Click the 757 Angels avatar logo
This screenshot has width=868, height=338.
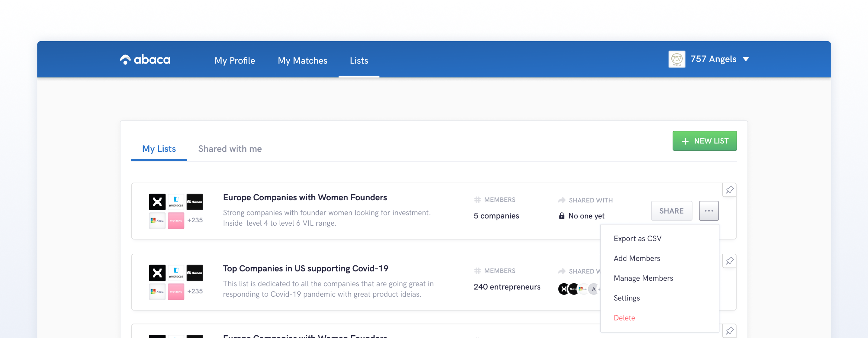click(677, 59)
